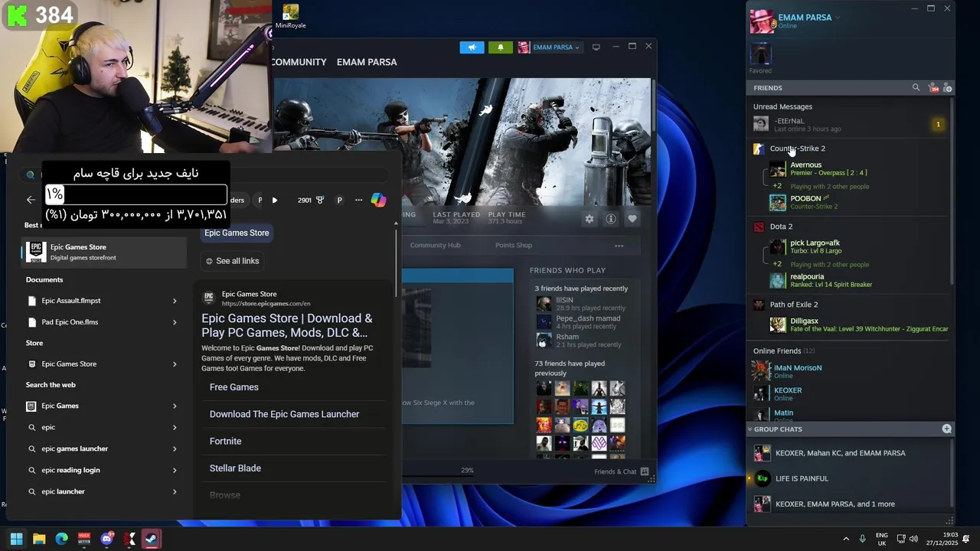Expand Epic Games web search arrow
Image resolution: width=980 pixels, height=551 pixels.
(x=175, y=406)
